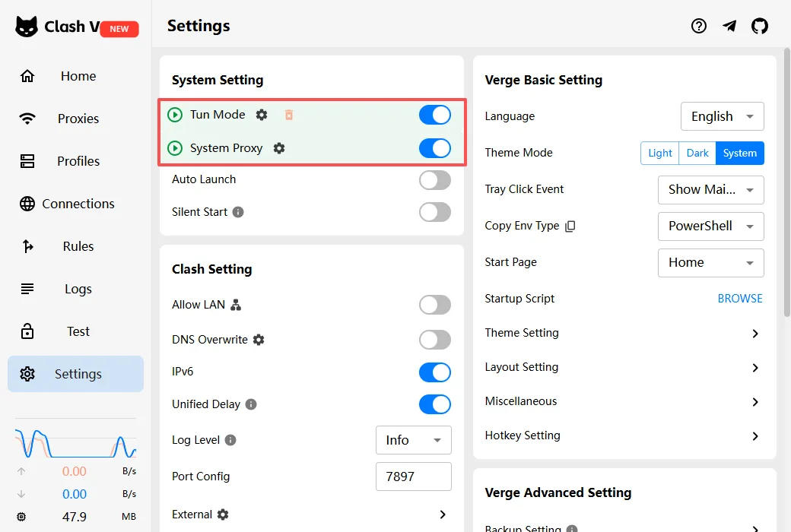The width and height of the screenshot is (791, 532).
Task: Click the Tun Mode green status icon
Action: point(175,115)
